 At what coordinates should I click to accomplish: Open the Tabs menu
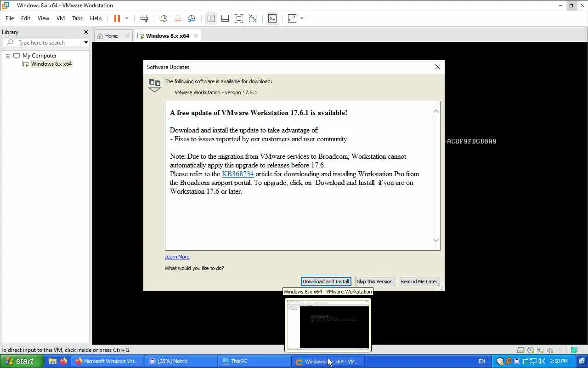pos(77,18)
